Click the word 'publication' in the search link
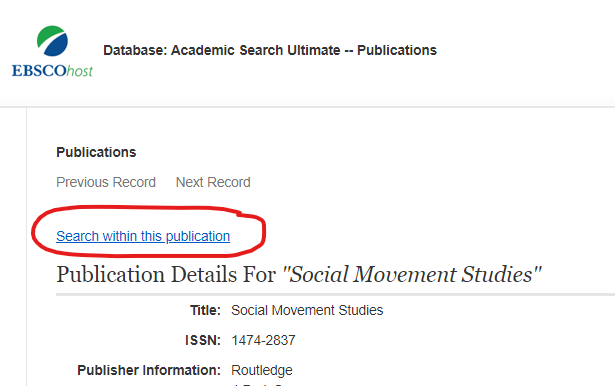The image size is (615, 386). (198, 236)
